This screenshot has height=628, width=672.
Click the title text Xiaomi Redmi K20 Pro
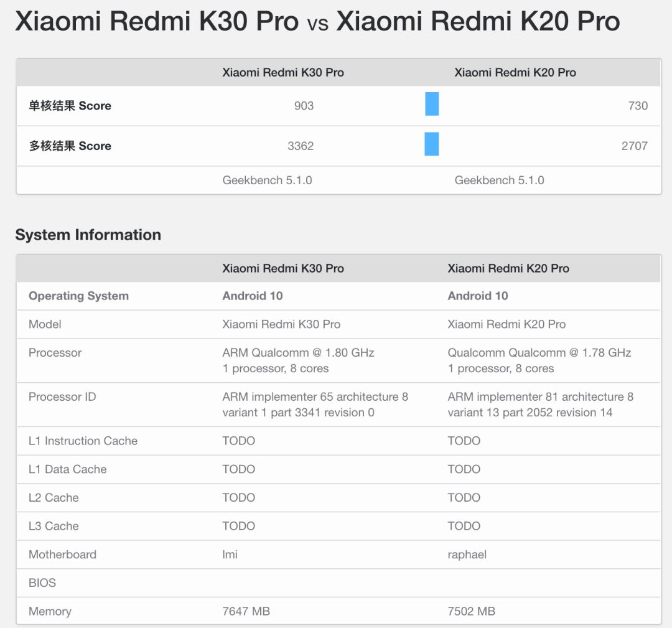point(478,21)
